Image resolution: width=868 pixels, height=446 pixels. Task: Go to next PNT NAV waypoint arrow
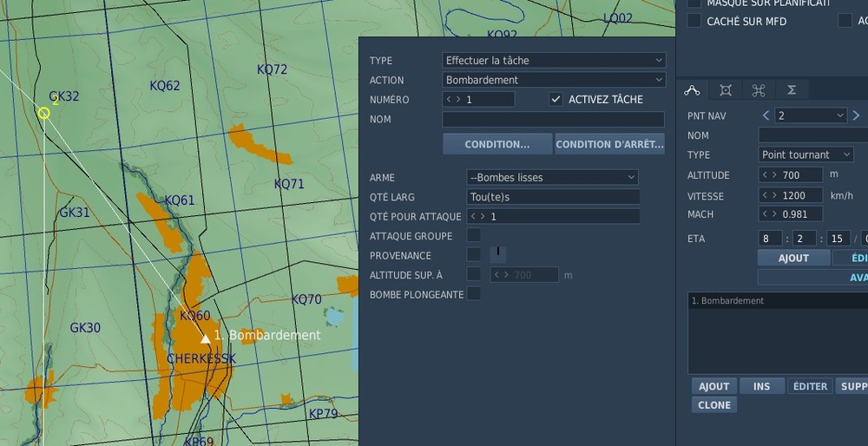tap(856, 115)
